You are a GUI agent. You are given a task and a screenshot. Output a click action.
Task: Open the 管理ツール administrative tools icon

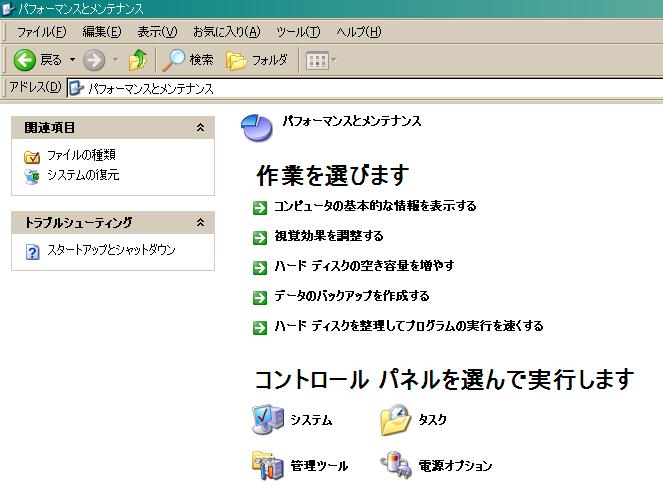pos(268,465)
